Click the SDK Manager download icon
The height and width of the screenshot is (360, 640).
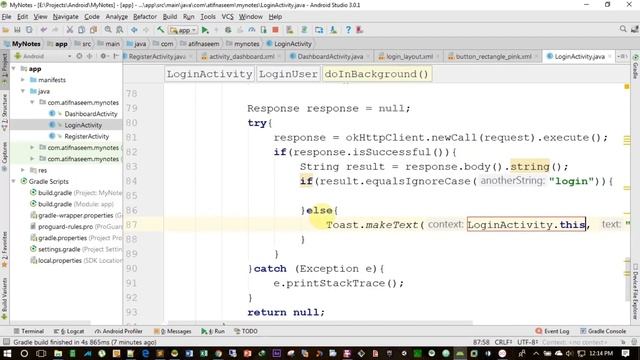coord(333,30)
